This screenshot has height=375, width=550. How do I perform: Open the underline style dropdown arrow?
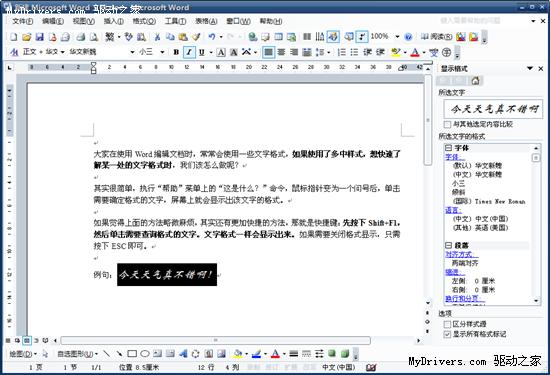tap(211, 52)
